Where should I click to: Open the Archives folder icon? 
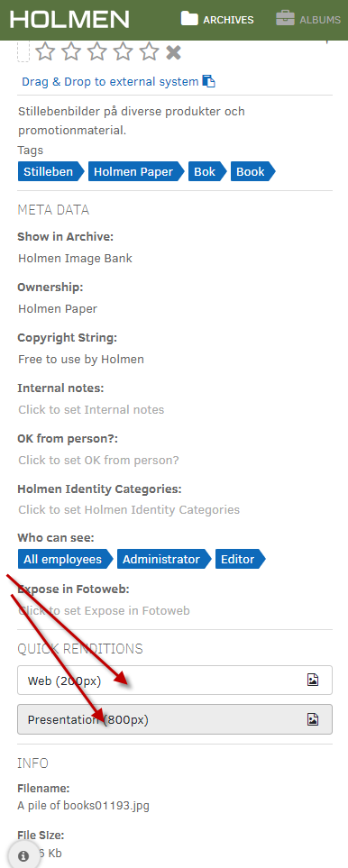pyautogui.click(x=189, y=19)
